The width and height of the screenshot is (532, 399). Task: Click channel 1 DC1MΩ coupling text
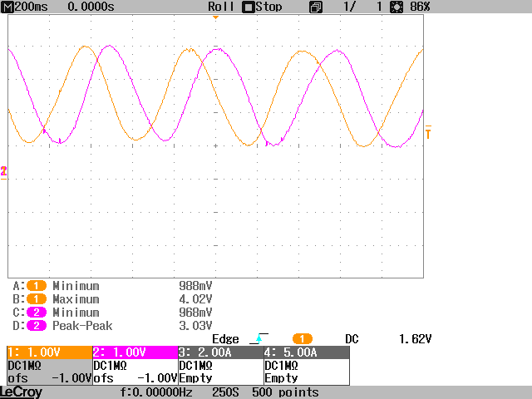(24, 366)
